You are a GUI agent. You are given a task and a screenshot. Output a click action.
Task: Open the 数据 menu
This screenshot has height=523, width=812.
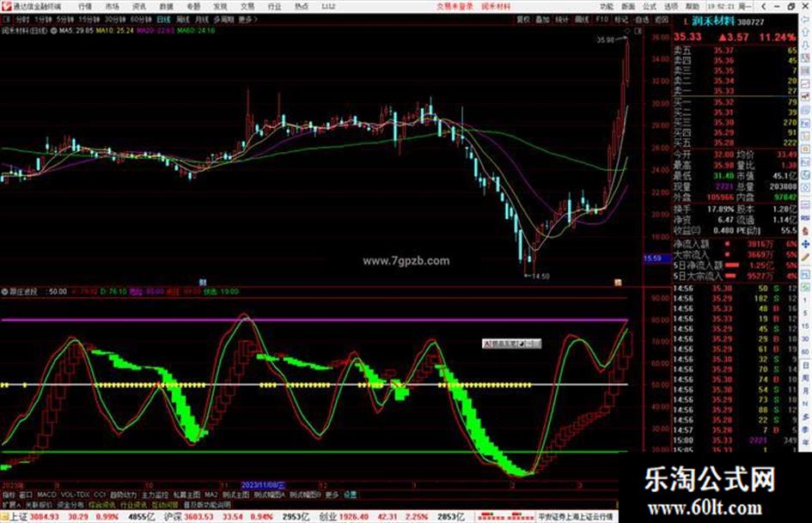[x=166, y=6]
